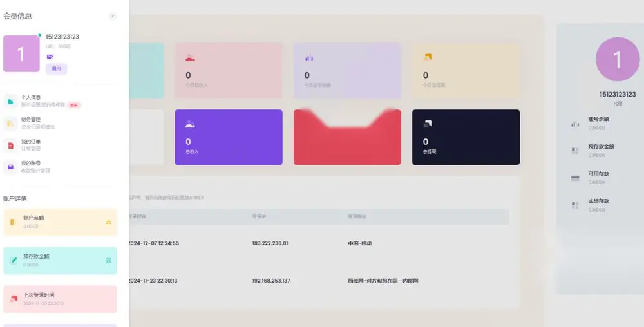Close the 会员信息 side panel
The width and height of the screenshot is (644, 327).
[113, 16]
